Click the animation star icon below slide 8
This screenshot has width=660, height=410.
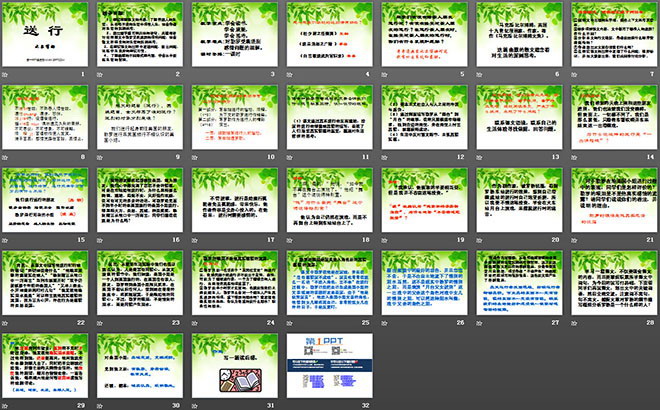pos(5,157)
